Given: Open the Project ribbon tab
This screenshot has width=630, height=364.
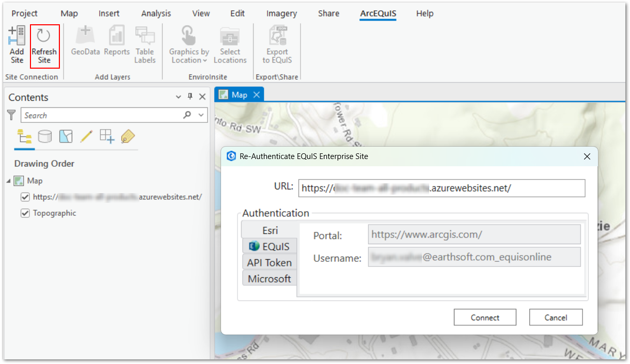Looking at the screenshot, I should (25, 13).
